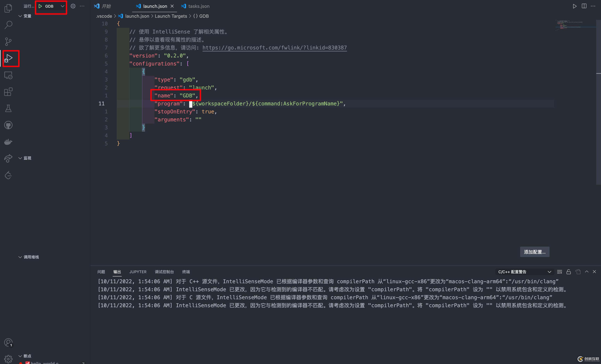The height and width of the screenshot is (364, 601).
Task: Close the bottom panel
Action: pos(594,272)
